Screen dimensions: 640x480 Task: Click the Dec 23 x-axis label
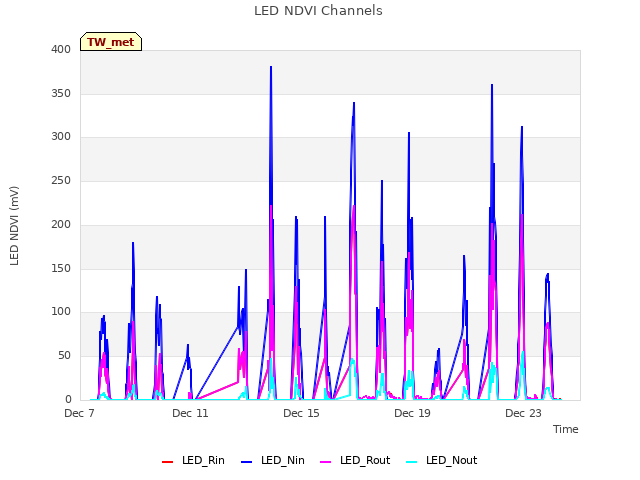click(x=523, y=413)
